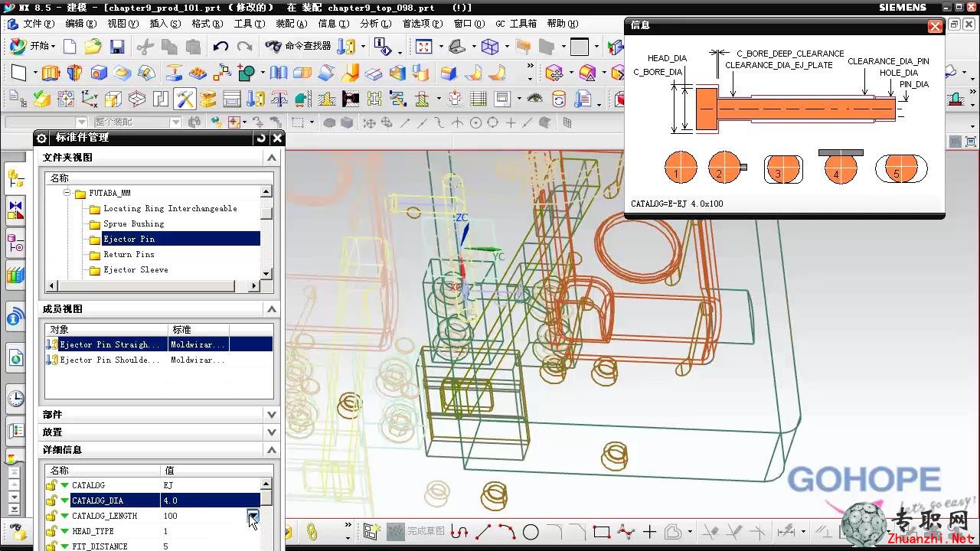Save the part with the floppy disk icon
The width and height of the screenshot is (980, 551).
[117, 47]
